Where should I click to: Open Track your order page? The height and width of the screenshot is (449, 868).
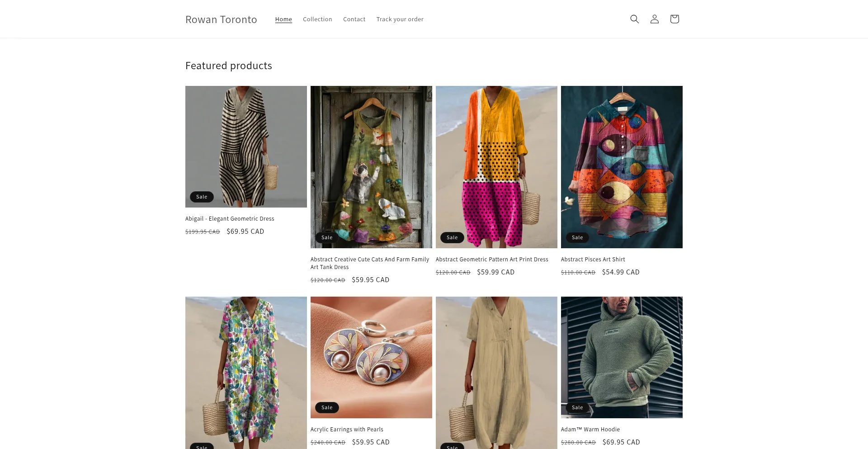click(x=400, y=19)
